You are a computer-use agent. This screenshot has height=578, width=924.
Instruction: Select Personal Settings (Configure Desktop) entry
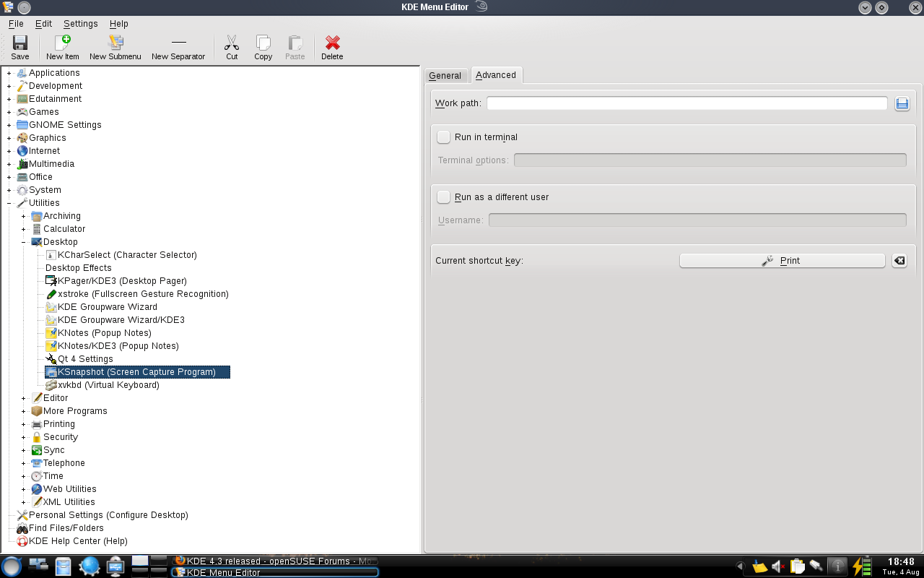click(x=102, y=515)
